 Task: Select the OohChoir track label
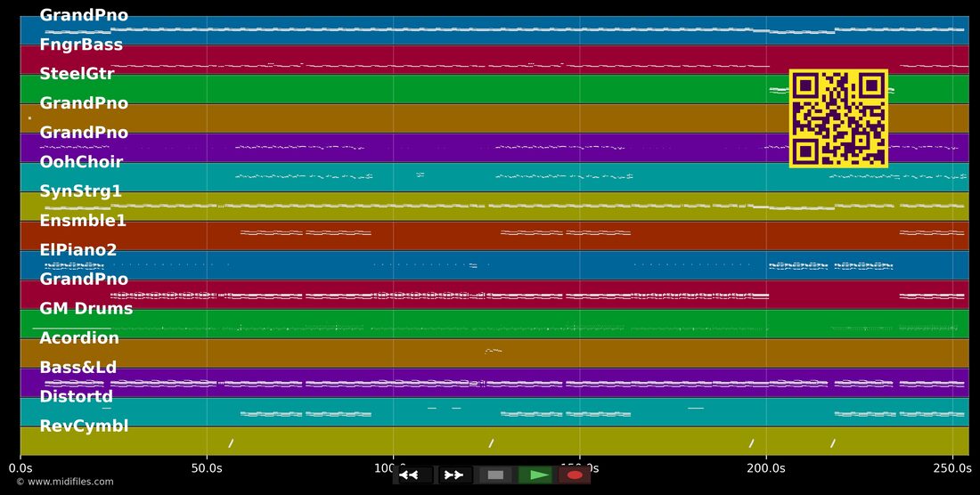pyautogui.click(x=81, y=162)
